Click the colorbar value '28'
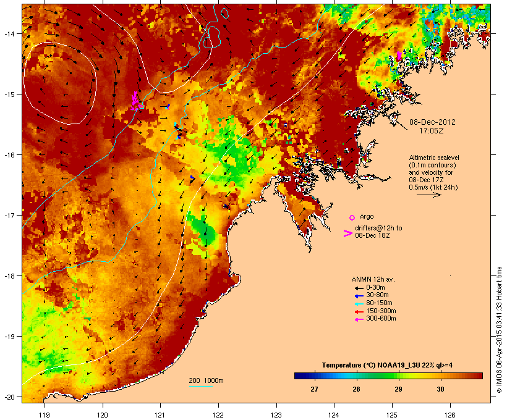The width and height of the screenshot is (507, 420). pyautogui.click(x=356, y=389)
